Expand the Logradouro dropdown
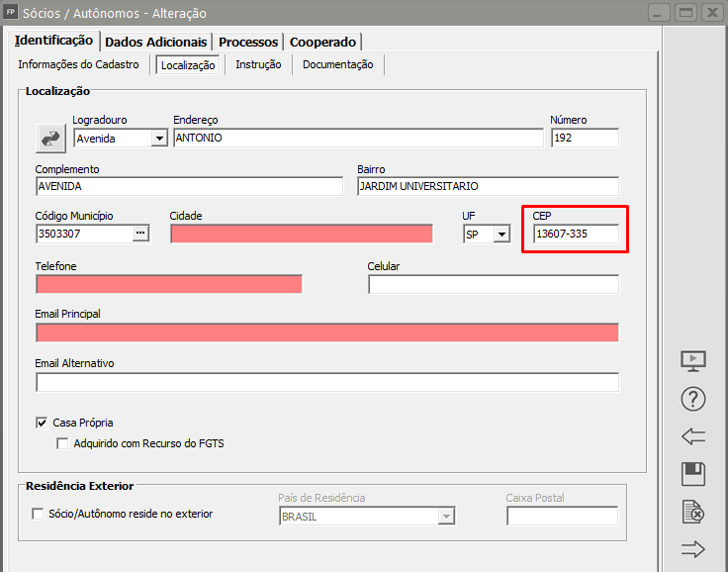The width and height of the screenshot is (728, 572). 159,139
